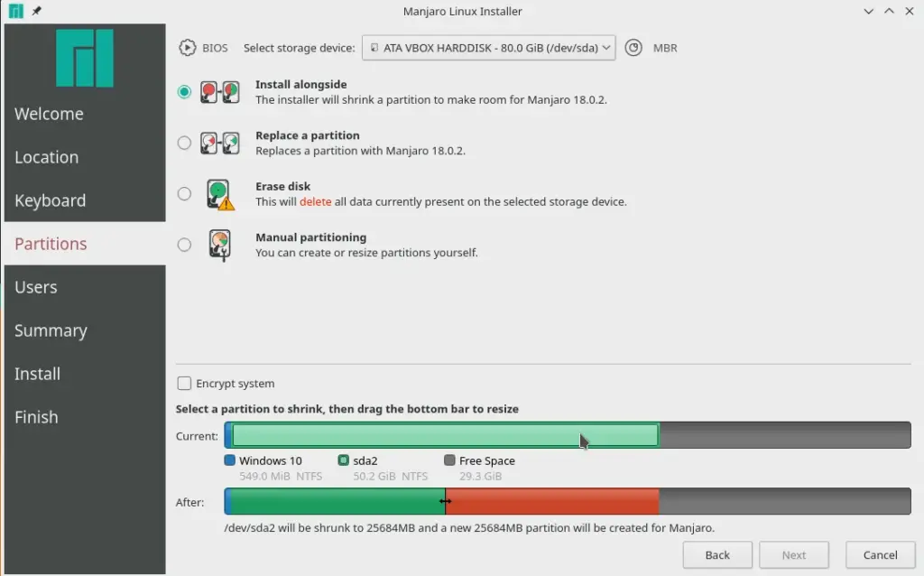
Task: Cancel the Manjaro installation
Action: [881, 554]
